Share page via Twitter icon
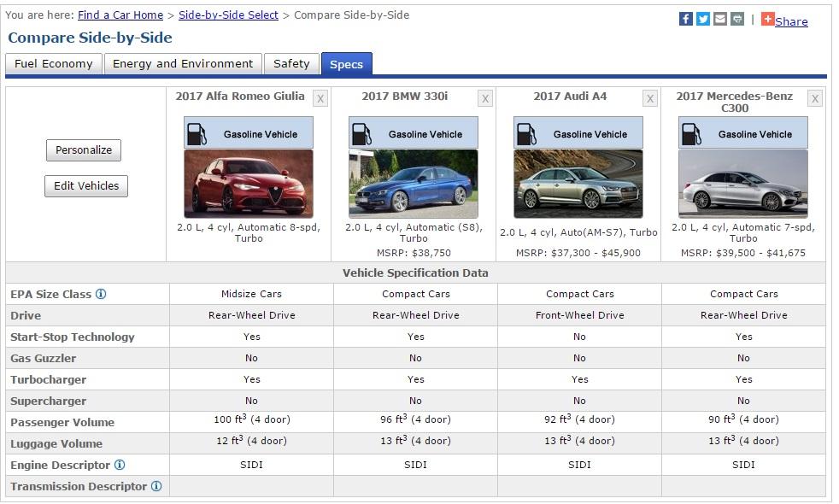Image resolution: width=839 pixels, height=504 pixels. coord(702,20)
